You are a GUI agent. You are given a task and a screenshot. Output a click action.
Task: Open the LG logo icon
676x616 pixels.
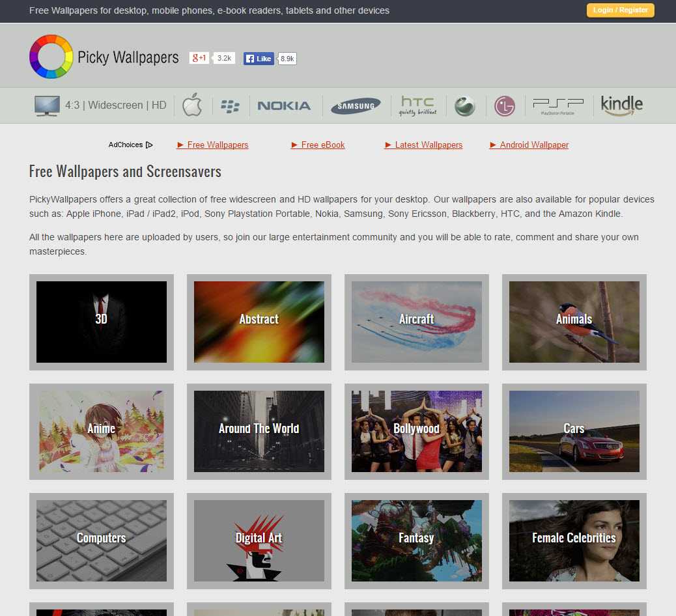[504, 105]
